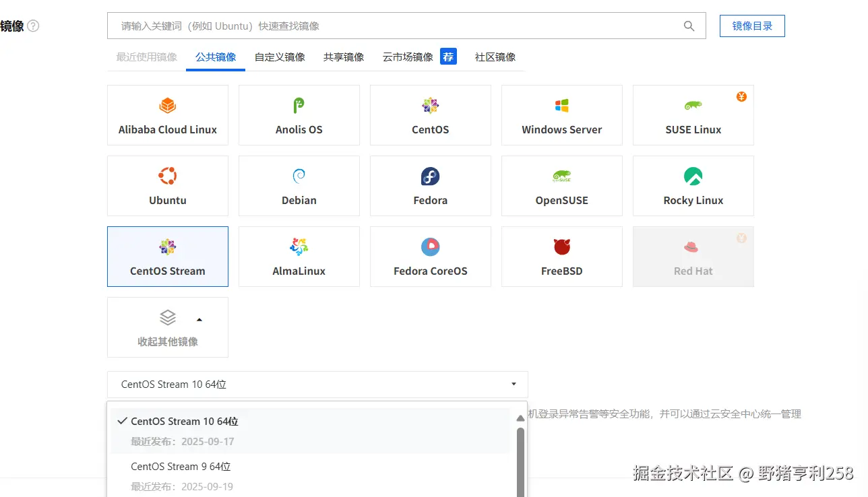
Task: Click the CentOS Stream logo icon
Action: pyautogui.click(x=167, y=247)
